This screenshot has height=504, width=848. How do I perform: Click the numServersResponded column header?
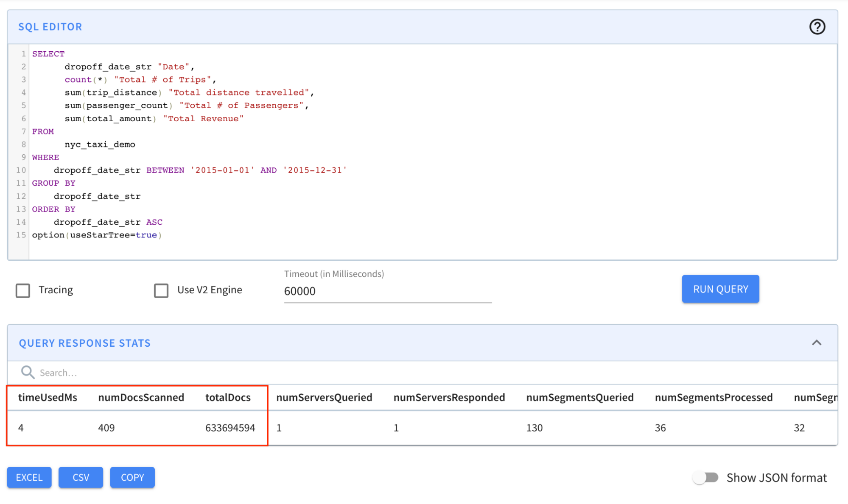point(449,397)
